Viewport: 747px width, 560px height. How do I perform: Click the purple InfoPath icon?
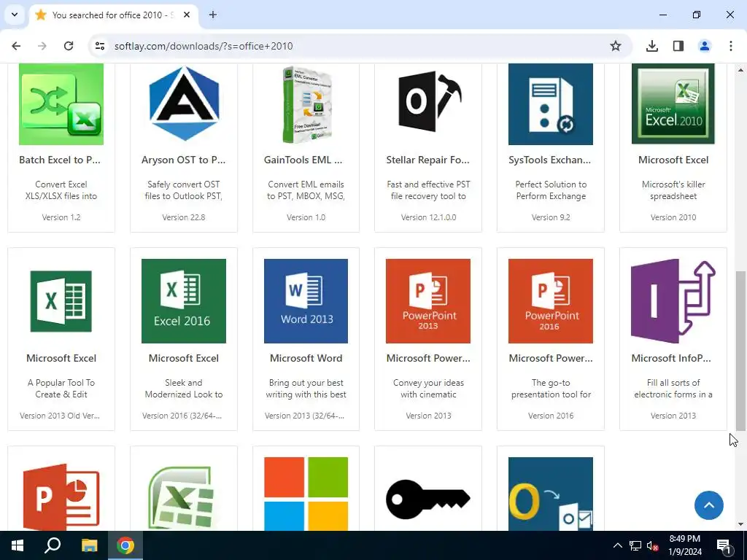click(x=673, y=301)
